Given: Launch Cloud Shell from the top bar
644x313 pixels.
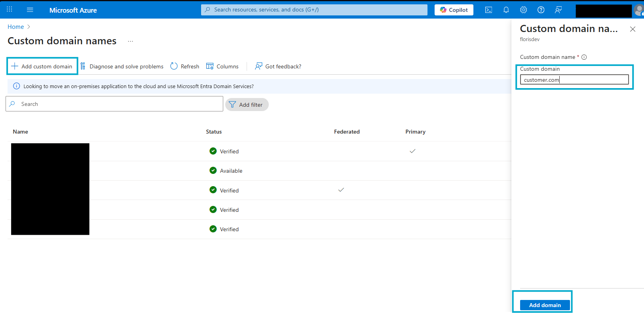Looking at the screenshot, I should [488, 10].
